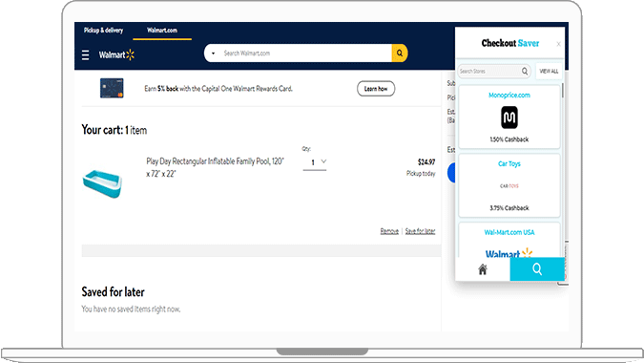Viewport: 644px width, 363px height.
Task: Click the Learn how button
Action: click(376, 89)
